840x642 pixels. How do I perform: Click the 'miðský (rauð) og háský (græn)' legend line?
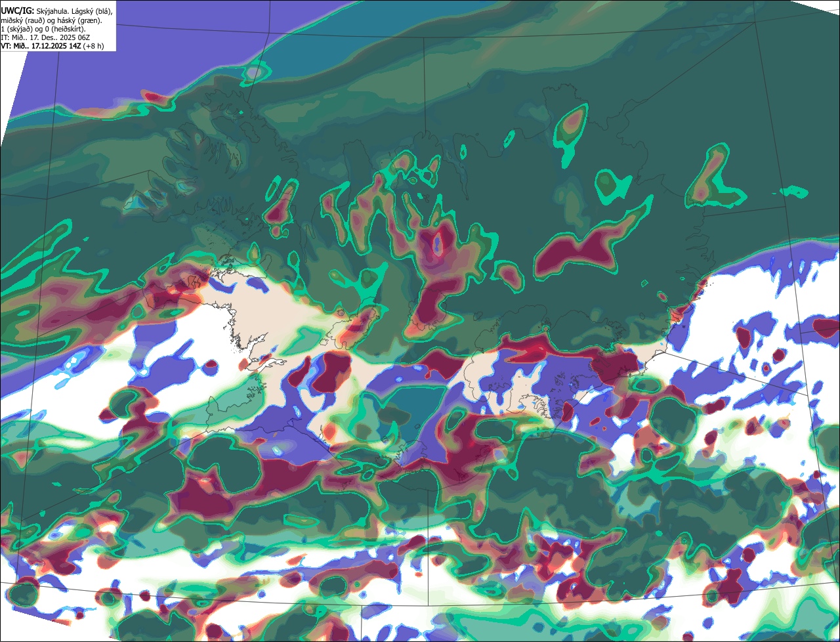coord(52,20)
